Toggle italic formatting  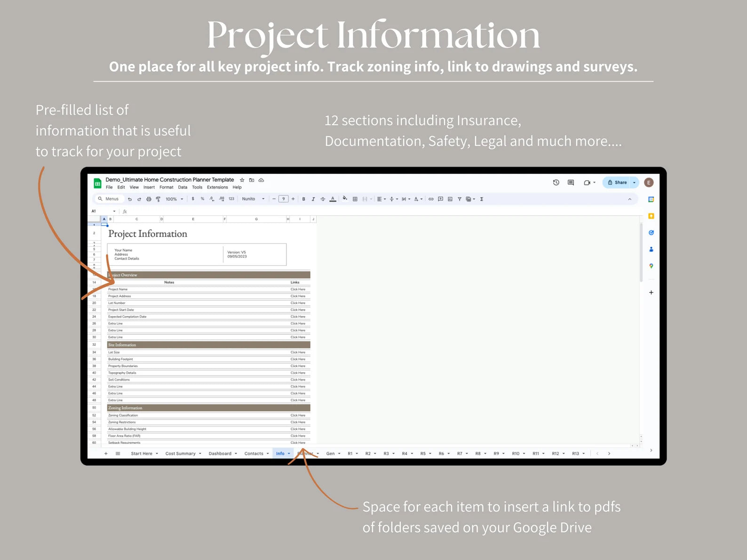click(313, 199)
